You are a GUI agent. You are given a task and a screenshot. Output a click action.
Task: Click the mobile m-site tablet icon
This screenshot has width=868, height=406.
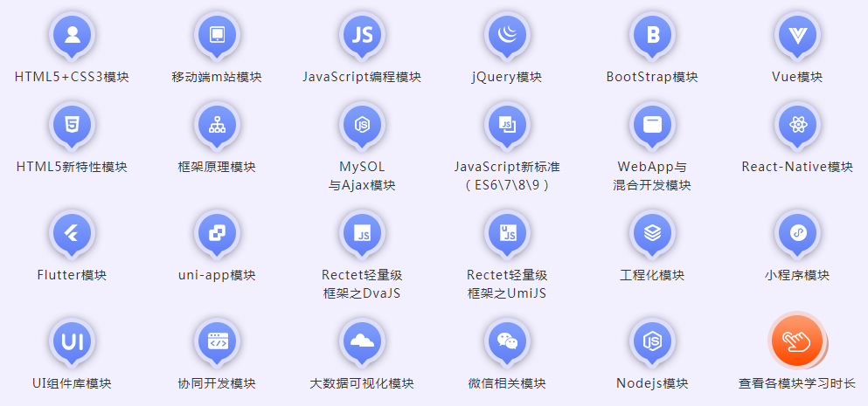pyautogui.click(x=217, y=36)
